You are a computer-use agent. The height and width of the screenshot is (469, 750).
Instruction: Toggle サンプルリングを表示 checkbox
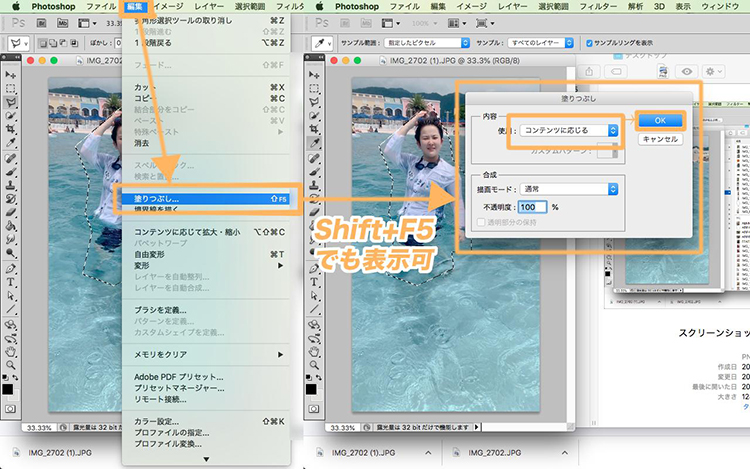point(589,43)
